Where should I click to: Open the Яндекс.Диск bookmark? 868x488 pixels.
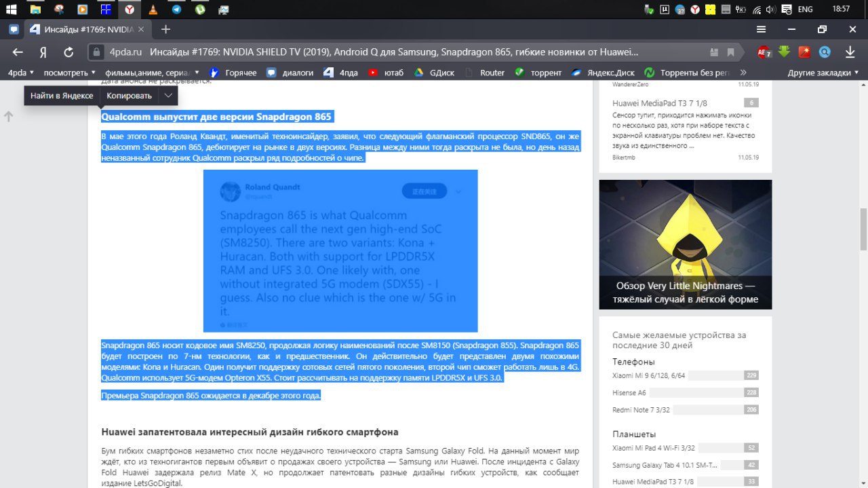[x=604, y=73]
